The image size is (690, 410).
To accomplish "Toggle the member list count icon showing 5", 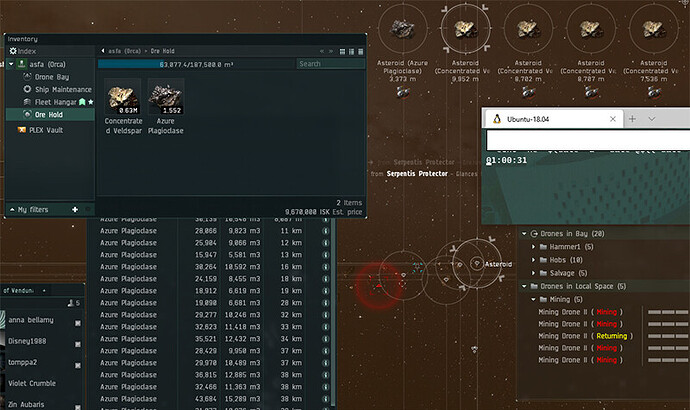I will (73, 303).
